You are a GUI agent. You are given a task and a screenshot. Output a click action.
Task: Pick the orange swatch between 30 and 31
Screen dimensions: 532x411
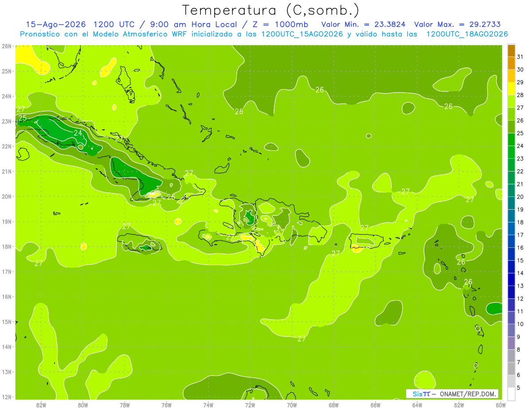[512, 63]
